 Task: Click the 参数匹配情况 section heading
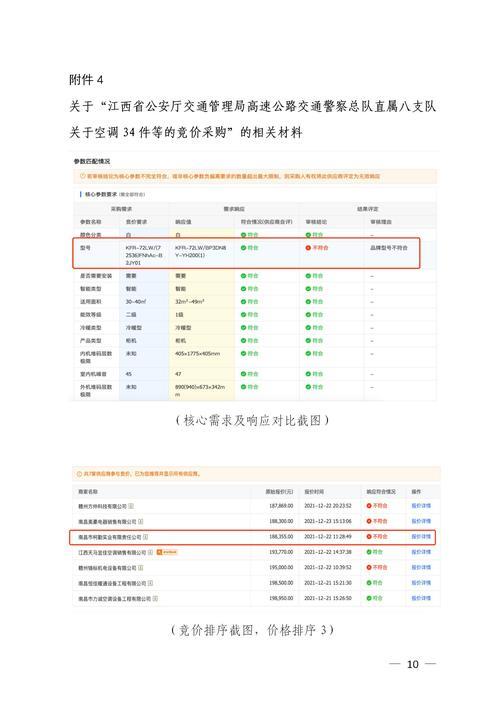(x=92, y=161)
